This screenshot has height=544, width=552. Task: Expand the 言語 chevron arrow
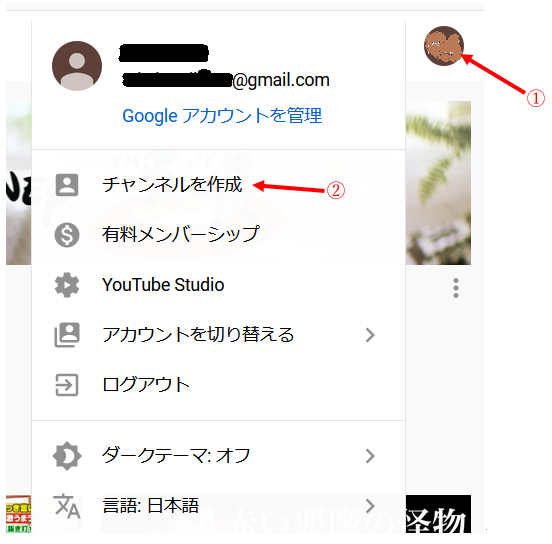(370, 506)
